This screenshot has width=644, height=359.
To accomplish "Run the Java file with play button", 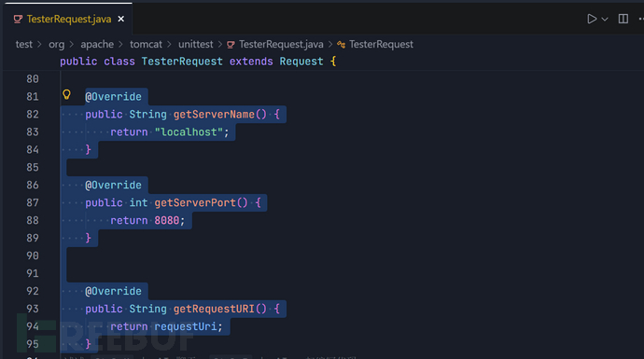I will 592,19.
